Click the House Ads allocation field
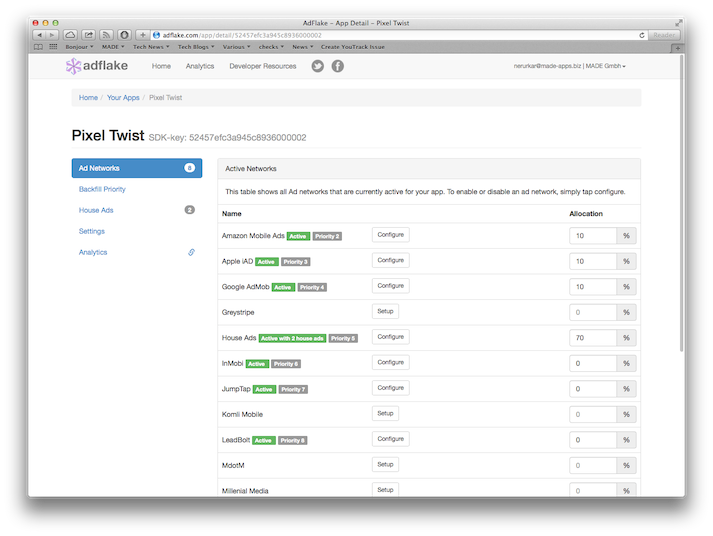Screen dimensions: 713x536 coord(593,338)
